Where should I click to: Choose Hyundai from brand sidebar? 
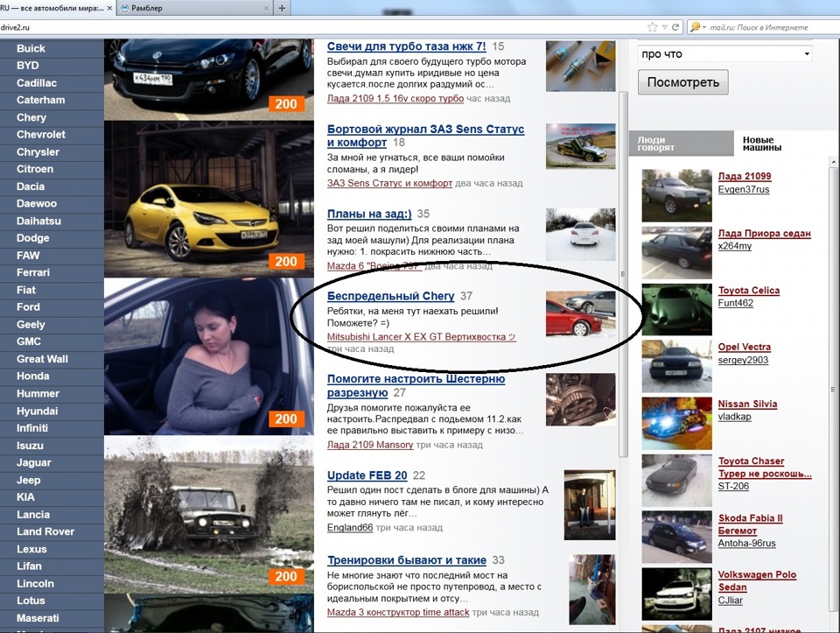(37, 411)
